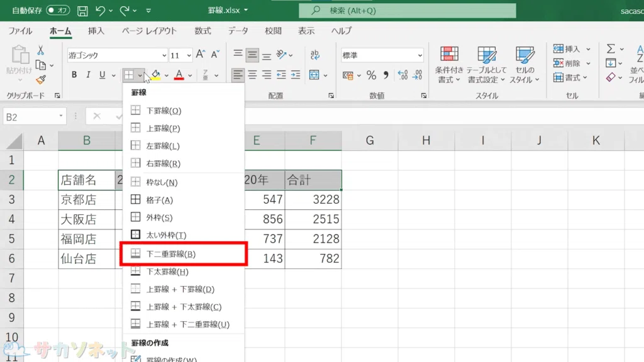Open the 校閲 ribbon tab
Viewport: 644px width, 362px height.
273,31
